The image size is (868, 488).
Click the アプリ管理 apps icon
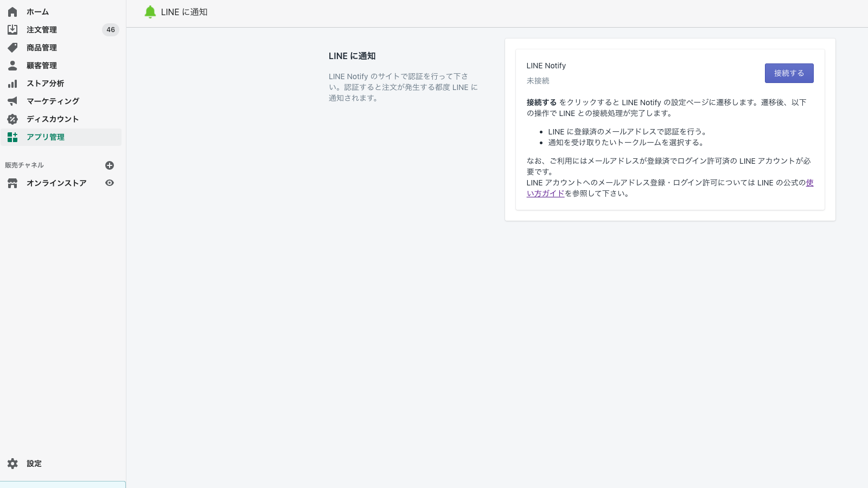pos(12,137)
